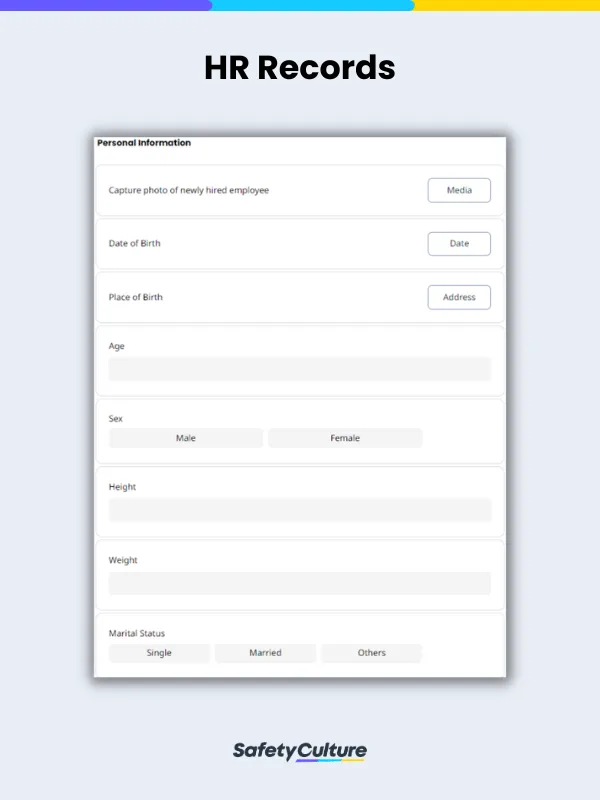Click the Weight input field

299,583
